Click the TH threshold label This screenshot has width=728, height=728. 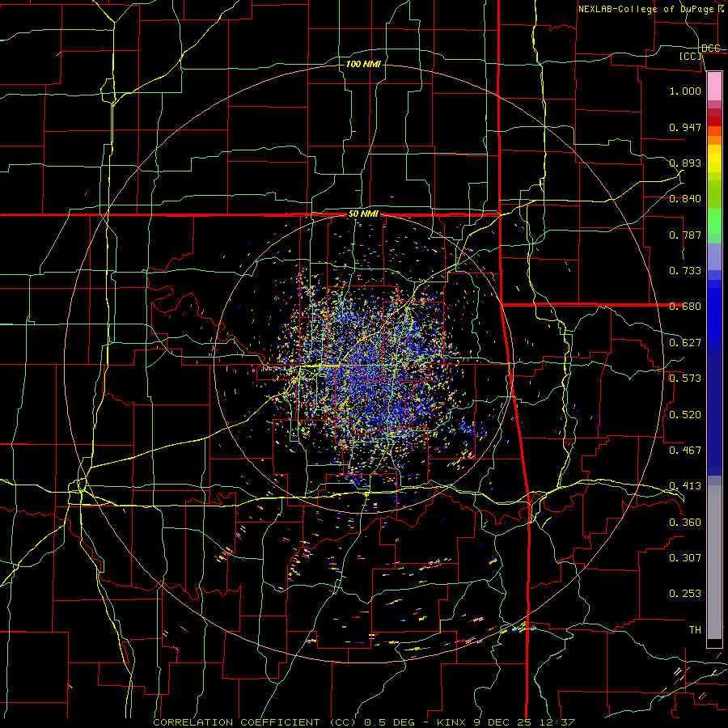point(695,630)
